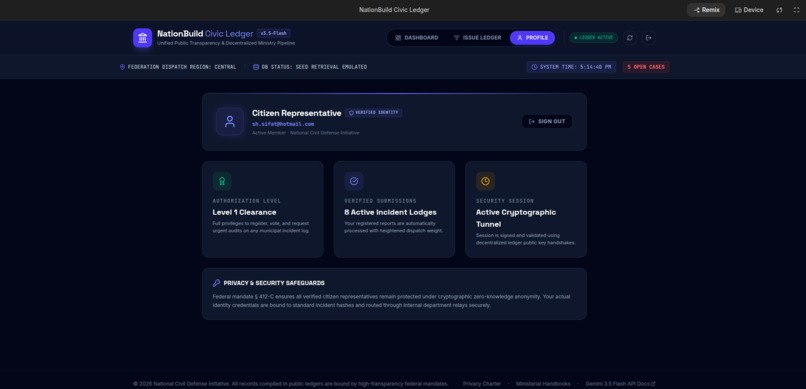Open the Gemini 3.5 Flash API Docs link
The width and height of the screenshot is (806, 389).
point(620,384)
